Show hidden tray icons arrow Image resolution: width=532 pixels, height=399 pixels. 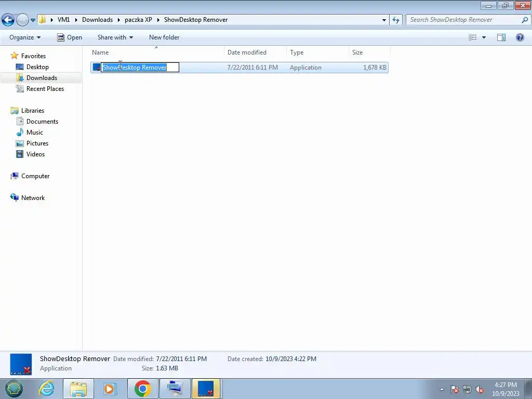tap(442, 389)
